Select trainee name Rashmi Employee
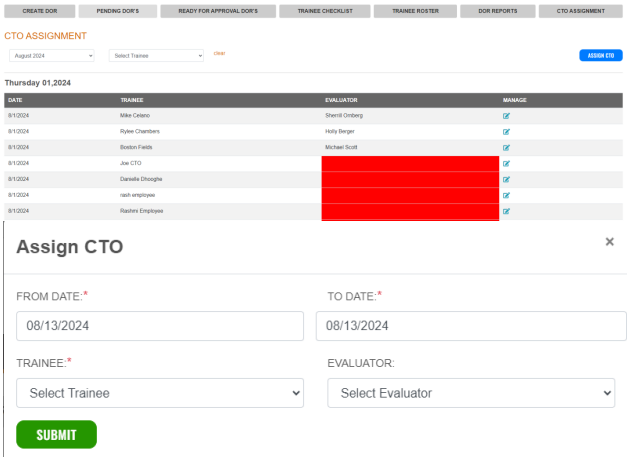The width and height of the screenshot is (631, 457). tap(142, 211)
